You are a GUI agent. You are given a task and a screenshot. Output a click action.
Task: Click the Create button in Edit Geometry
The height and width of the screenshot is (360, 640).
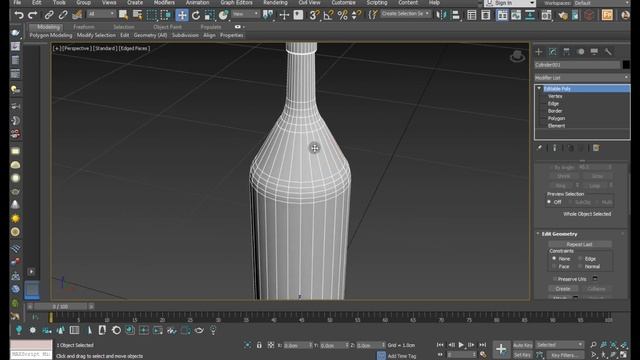[563, 289]
